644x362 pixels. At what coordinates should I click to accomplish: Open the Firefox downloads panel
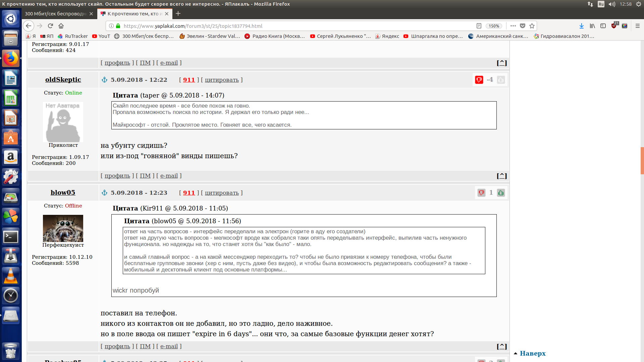point(582,26)
